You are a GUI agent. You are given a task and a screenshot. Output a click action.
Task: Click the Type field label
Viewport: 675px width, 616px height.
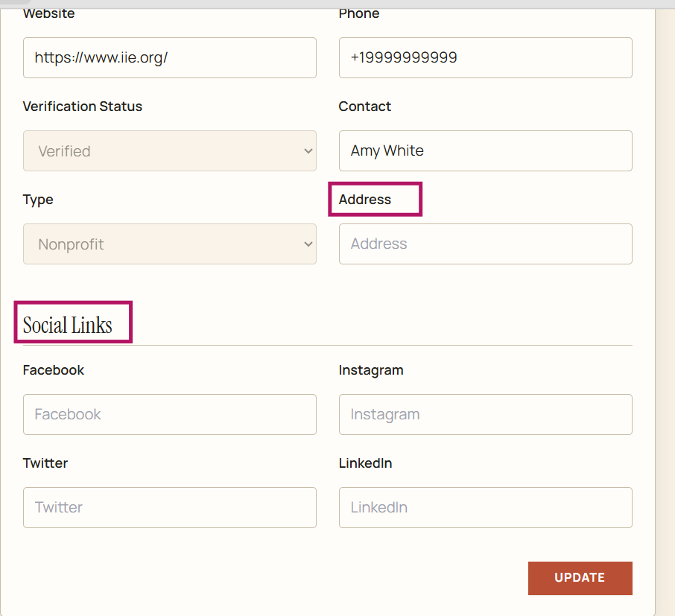(x=38, y=200)
